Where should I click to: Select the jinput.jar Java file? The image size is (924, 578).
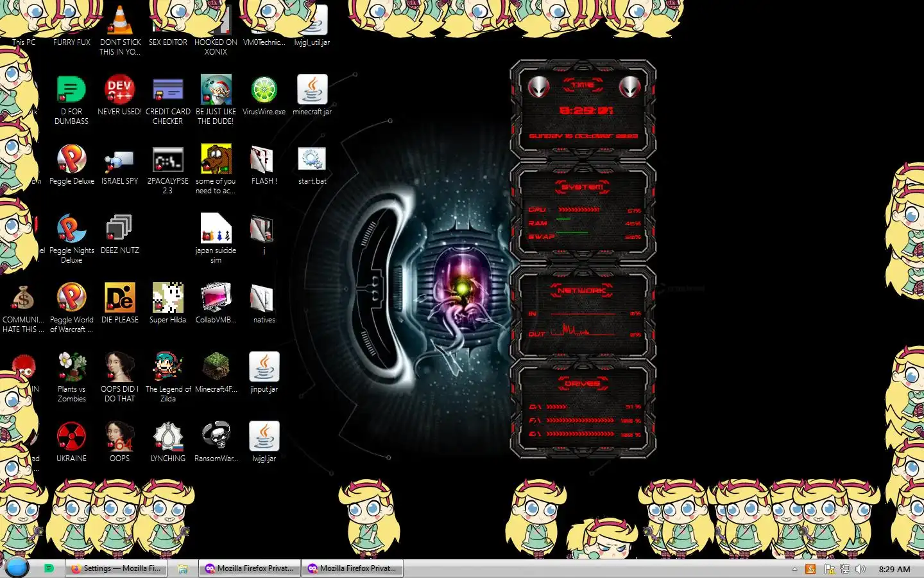[264, 372]
